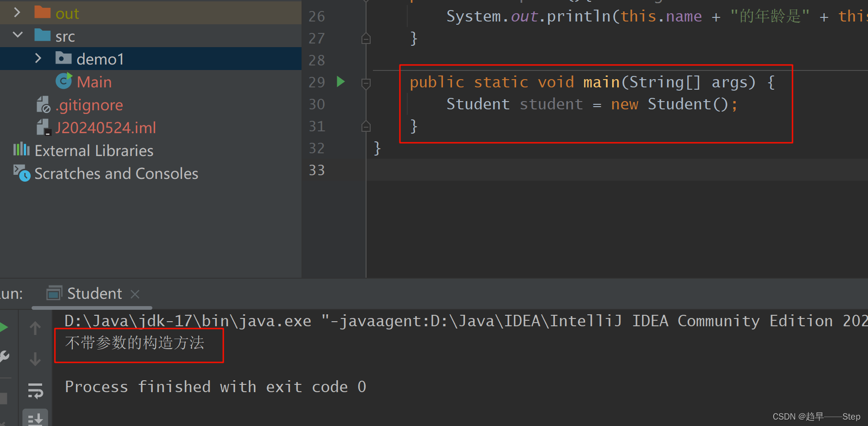The height and width of the screenshot is (426, 868).
Task: Open the Main class file
Action: (94, 82)
